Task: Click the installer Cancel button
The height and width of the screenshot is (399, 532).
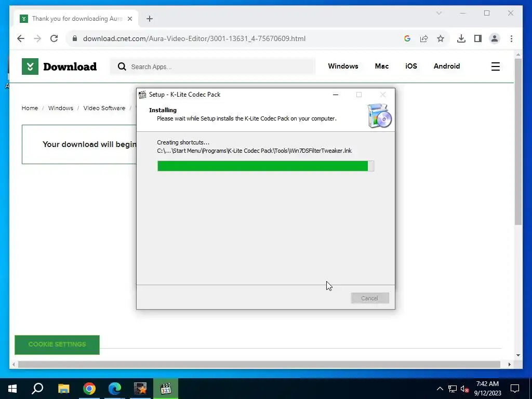Action: coord(369,298)
